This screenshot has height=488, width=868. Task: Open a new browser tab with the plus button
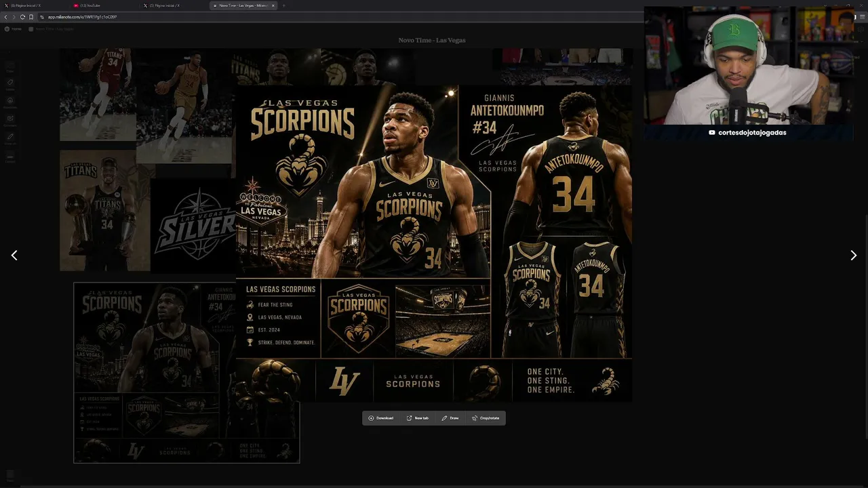pyautogui.click(x=283, y=5)
